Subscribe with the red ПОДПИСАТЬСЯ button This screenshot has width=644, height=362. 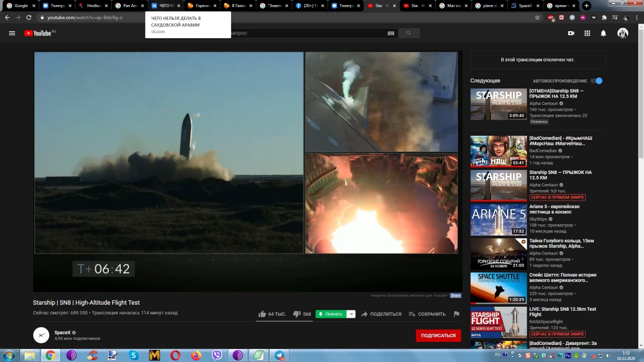438,335
